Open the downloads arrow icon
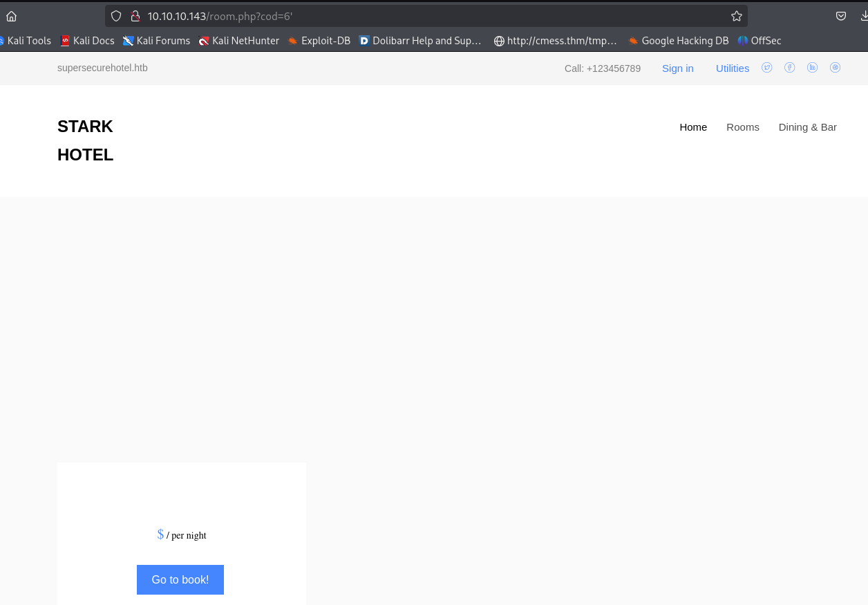 click(864, 16)
